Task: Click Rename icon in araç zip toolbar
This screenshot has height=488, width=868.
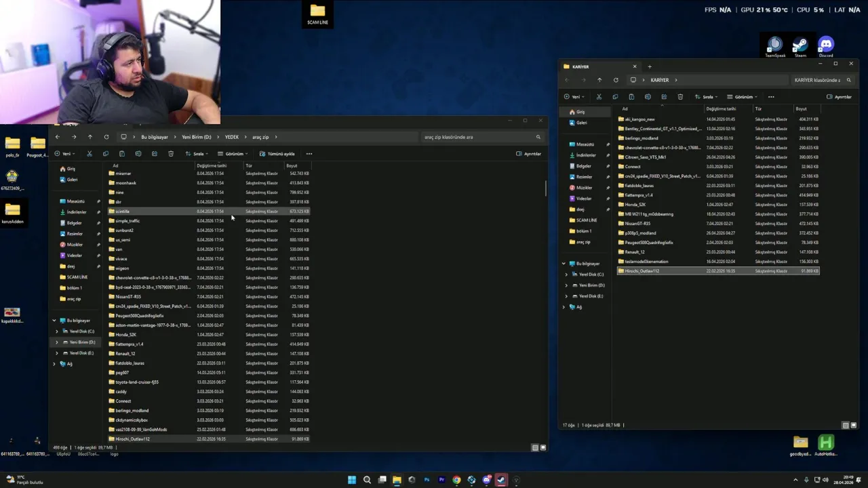Action: tap(138, 154)
